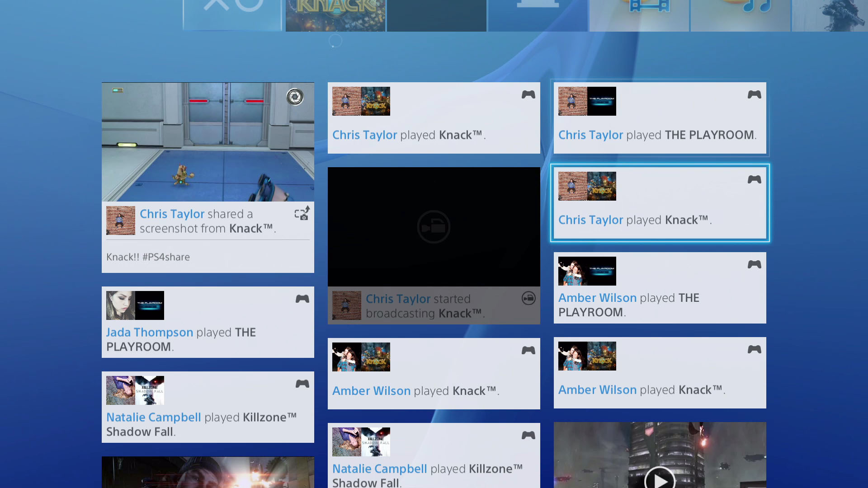Viewport: 868px width, 488px height.
Task: Open Chris Taylor's avatar on unhighlighted Knack card
Action: (x=347, y=101)
